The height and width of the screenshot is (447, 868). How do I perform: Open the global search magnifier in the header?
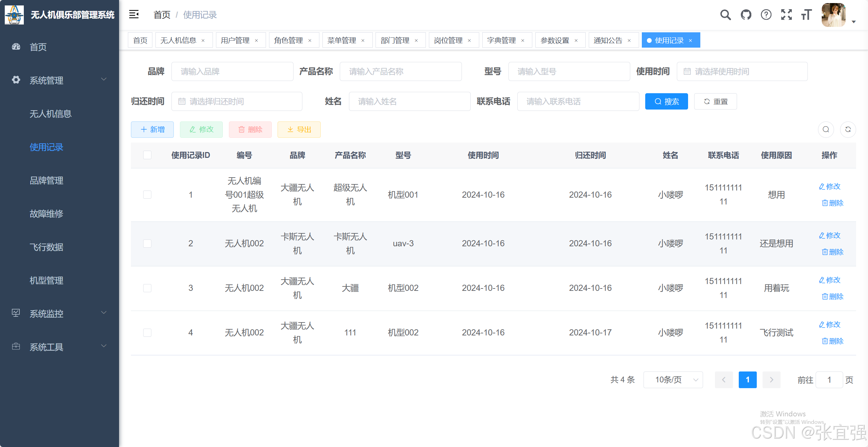click(726, 15)
